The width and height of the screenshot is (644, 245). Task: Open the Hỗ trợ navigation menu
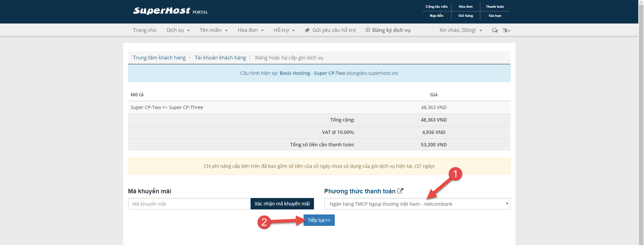284,30
